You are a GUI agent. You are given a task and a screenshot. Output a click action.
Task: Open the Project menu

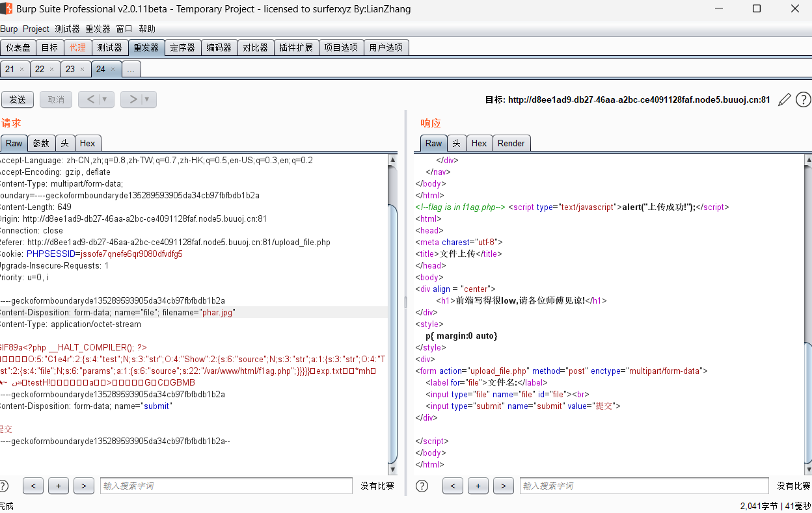[x=36, y=29]
